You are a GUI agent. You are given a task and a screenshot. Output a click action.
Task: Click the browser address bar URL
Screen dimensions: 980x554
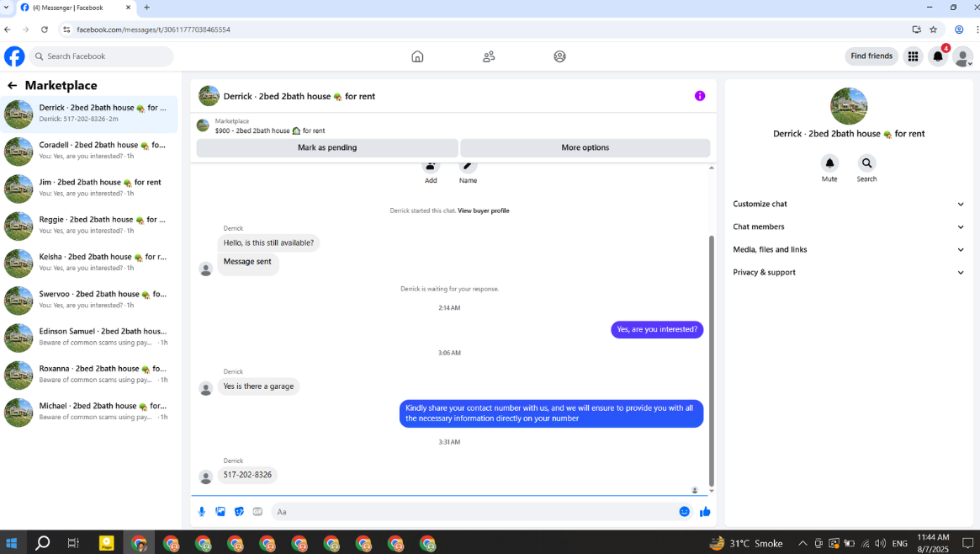(153, 29)
